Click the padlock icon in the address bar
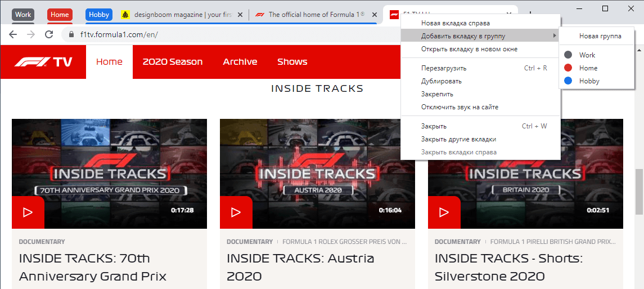The width and height of the screenshot is (644, 289). (71, 34)
